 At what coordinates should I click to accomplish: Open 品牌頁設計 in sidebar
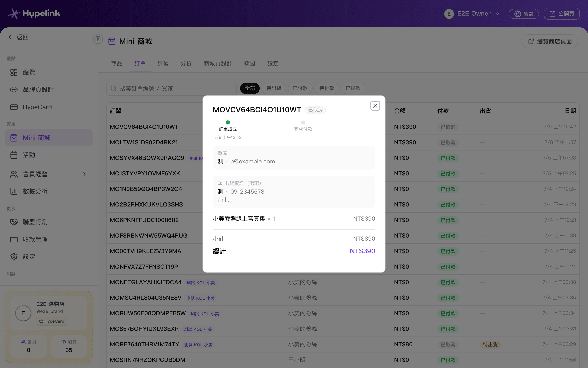pos(49,90)
